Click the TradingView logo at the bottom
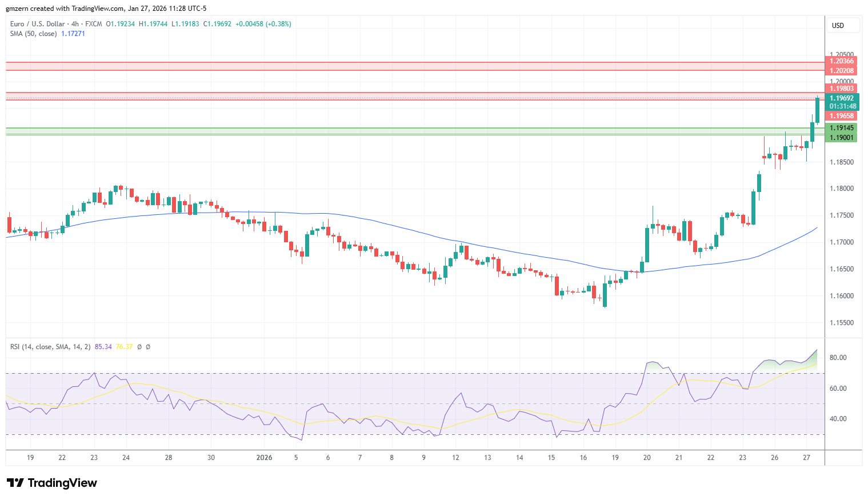The width and height of the screenshot is (868, 500). tap(52, 483)
